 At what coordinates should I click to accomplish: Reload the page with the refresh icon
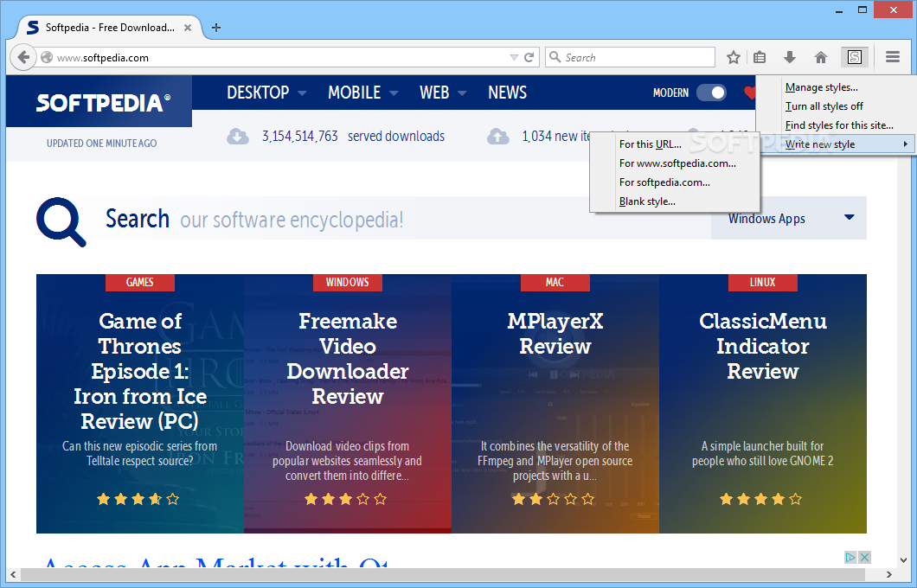pyautogui.click(x=529, y=57)
